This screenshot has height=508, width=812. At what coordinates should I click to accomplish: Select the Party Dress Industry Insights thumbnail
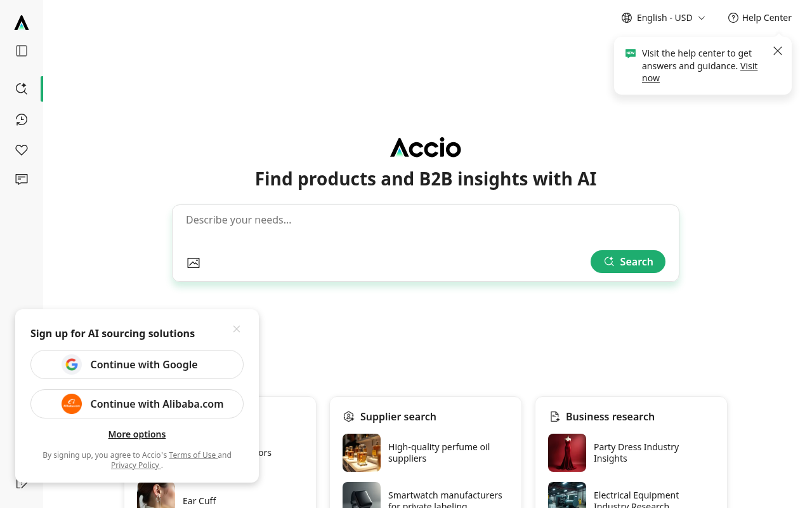point(566,452)
